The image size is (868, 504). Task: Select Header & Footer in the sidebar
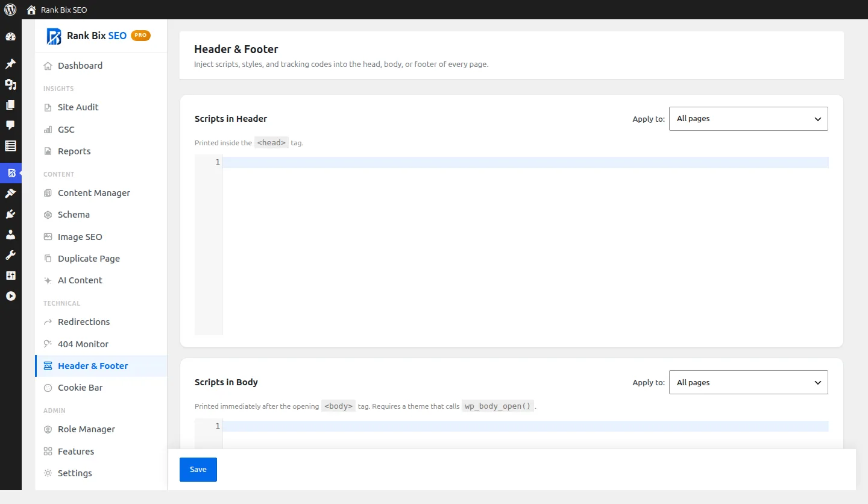[101, 366]
